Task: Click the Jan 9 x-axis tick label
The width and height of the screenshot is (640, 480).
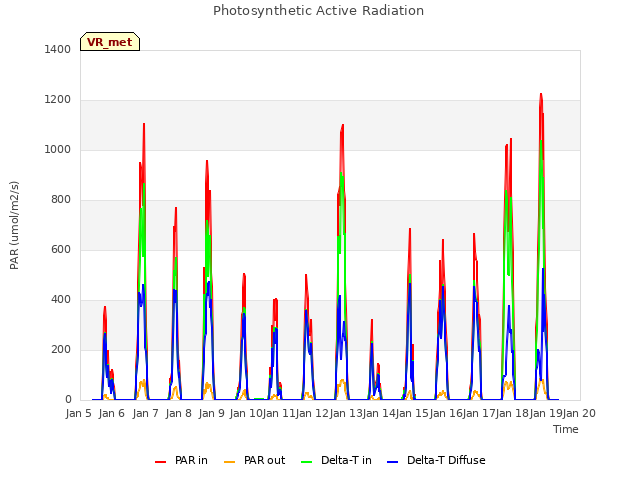Action: [x=211, y=413]
